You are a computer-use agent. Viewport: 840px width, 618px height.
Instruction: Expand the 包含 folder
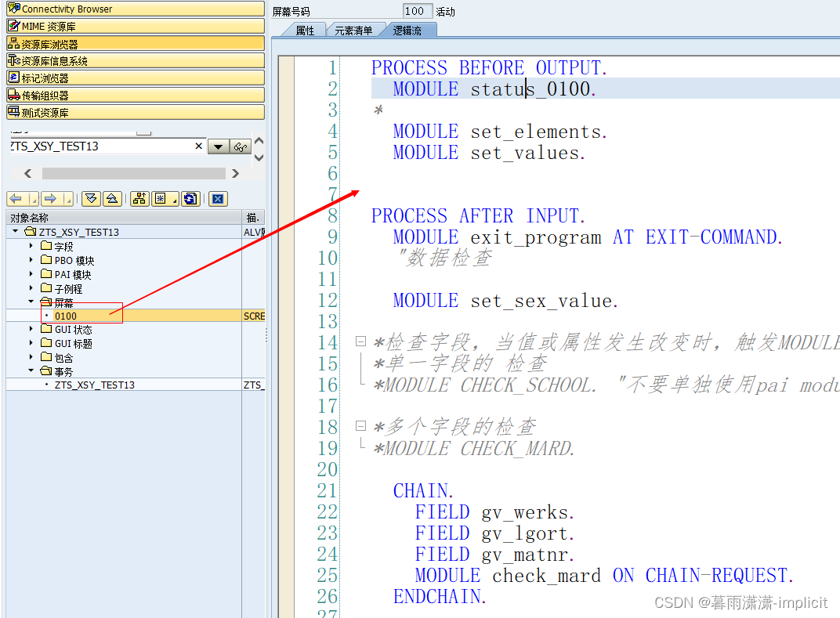(31, 357)
